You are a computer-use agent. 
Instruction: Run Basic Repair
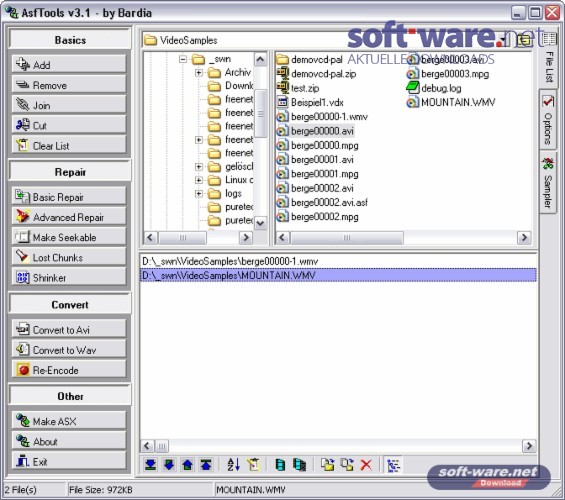point(69,197)
